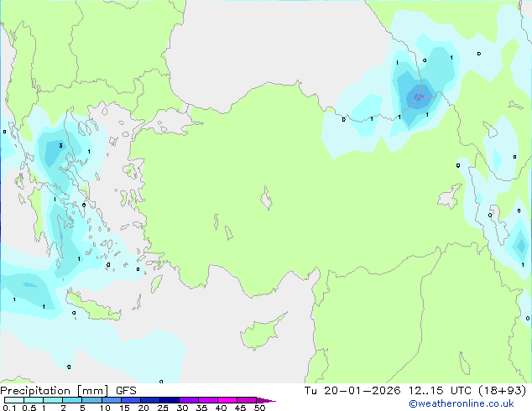Click the island of Crete on map
The image size is (532, 411).
click(x=93, y=305)
